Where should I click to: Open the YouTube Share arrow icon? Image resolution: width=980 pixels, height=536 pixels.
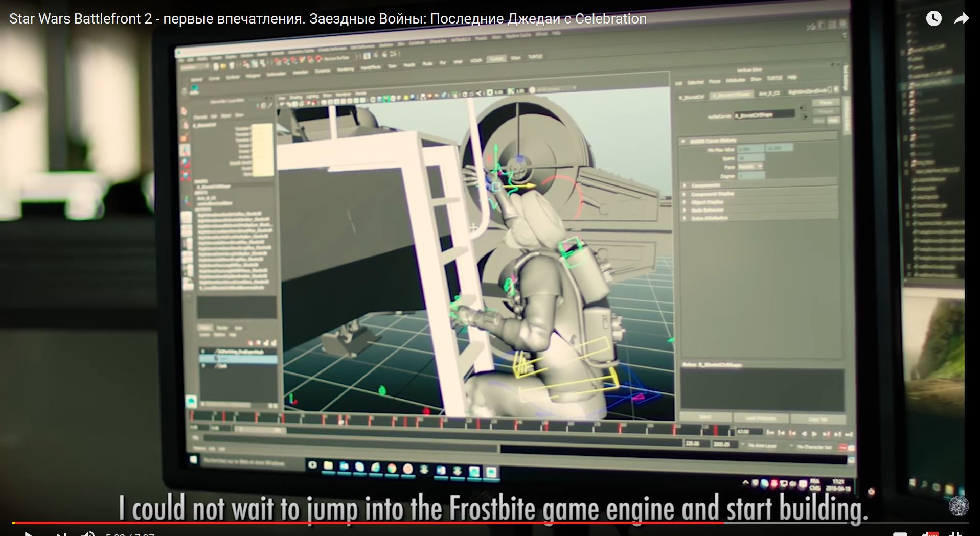point(962,19)
